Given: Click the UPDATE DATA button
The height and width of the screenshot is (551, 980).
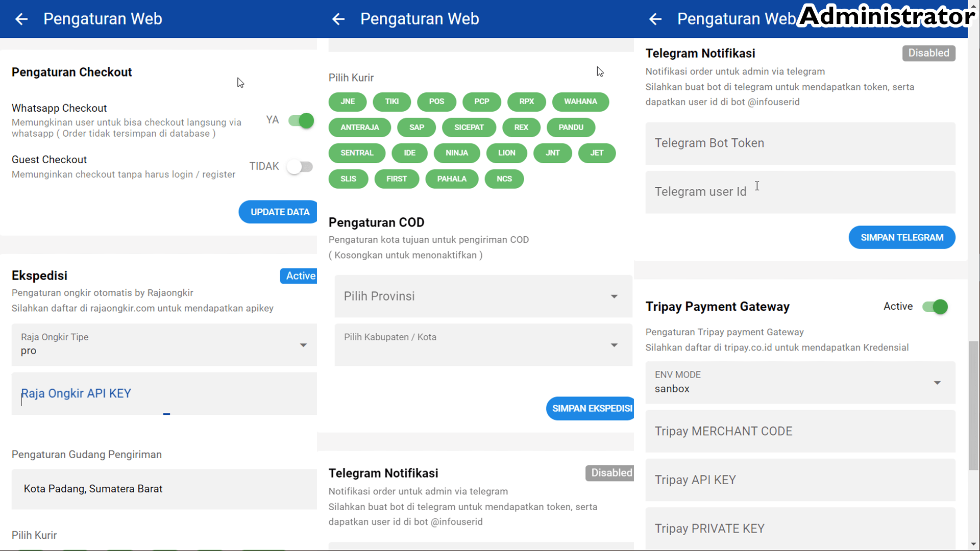Looking at the screenshot, I should tap(278, 212).
